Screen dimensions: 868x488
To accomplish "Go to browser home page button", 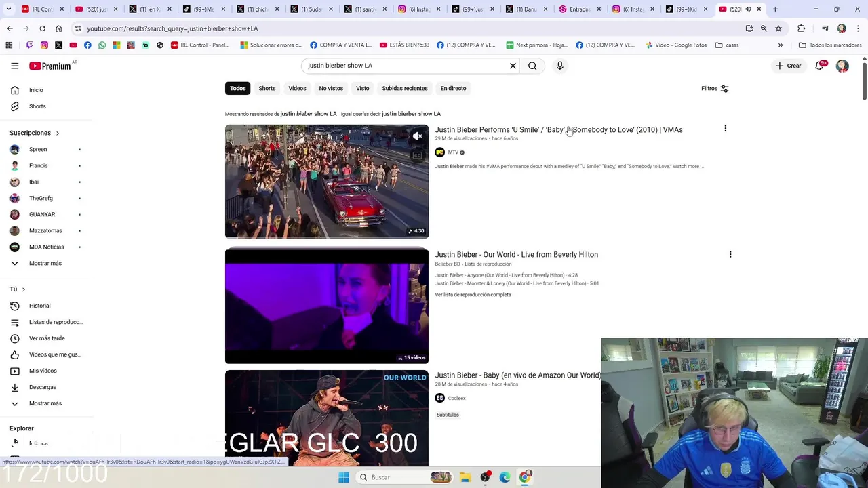I will [x=58, y=28].
